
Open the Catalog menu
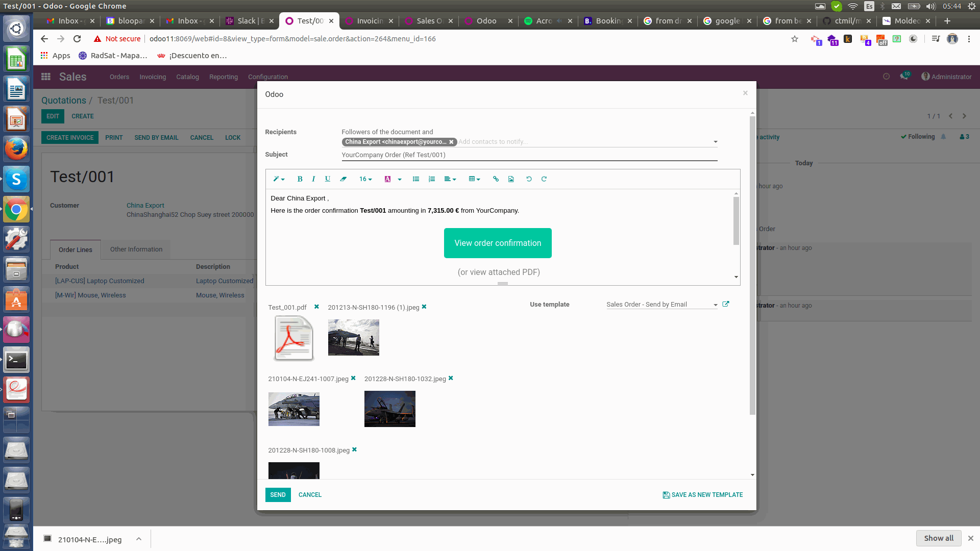pos(187,77)
